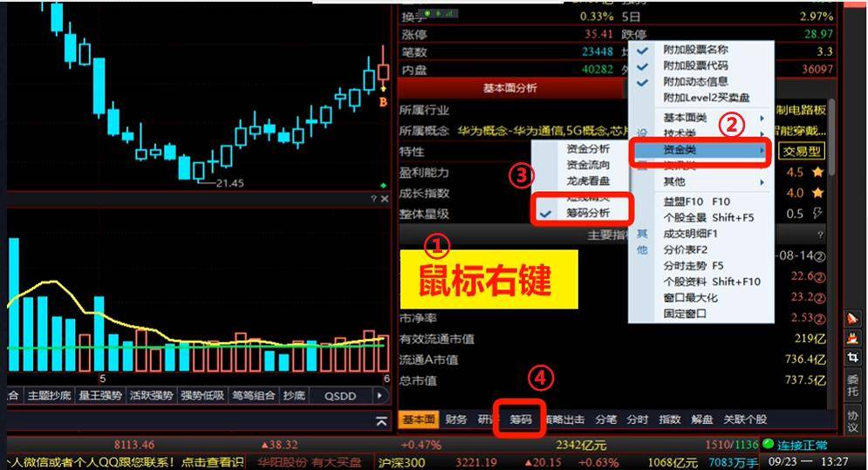
Task: Click the green diamond marker on chart
Action: pos(384,185)
